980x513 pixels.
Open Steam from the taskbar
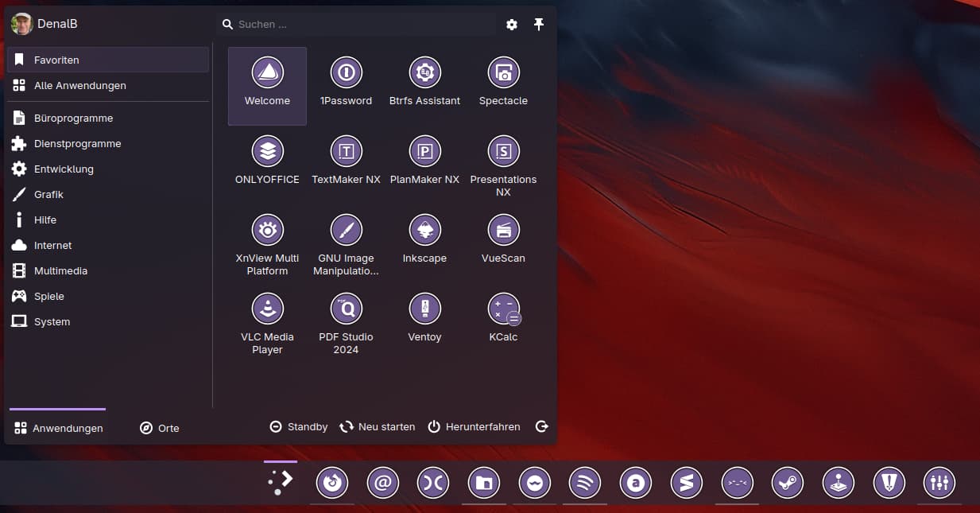click(788, 482)
